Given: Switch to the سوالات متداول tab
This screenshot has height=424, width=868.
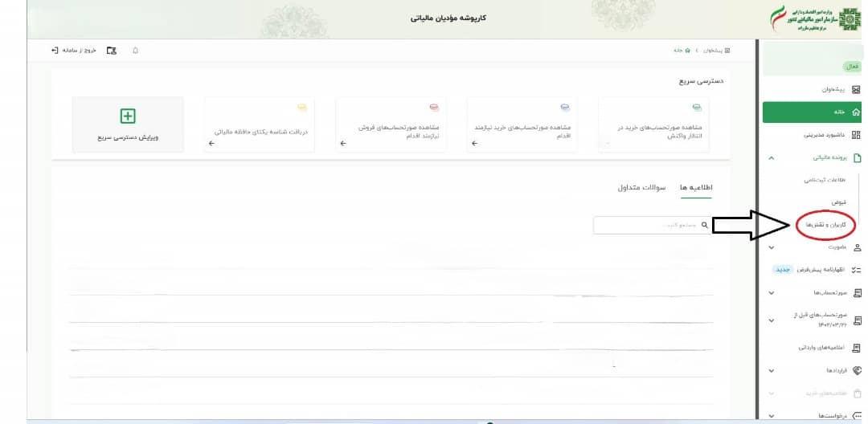Looking at the screenshot, I should 642,187.
